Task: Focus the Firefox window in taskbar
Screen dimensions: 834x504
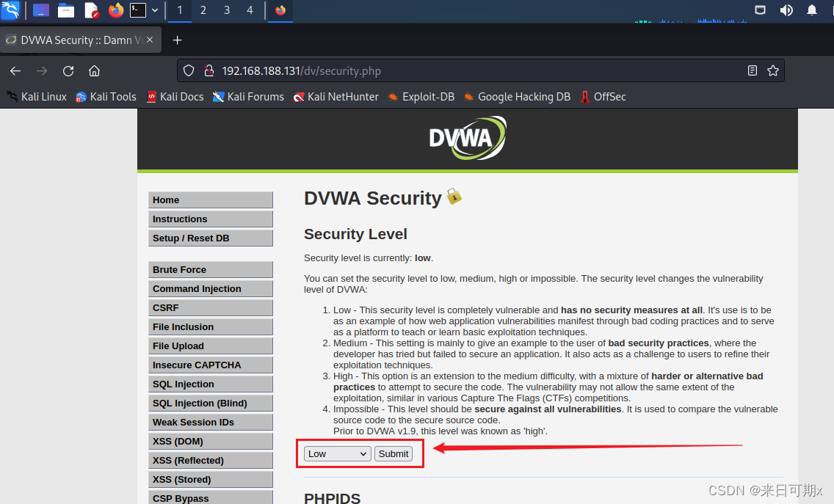Action: [x=280, y=10]
